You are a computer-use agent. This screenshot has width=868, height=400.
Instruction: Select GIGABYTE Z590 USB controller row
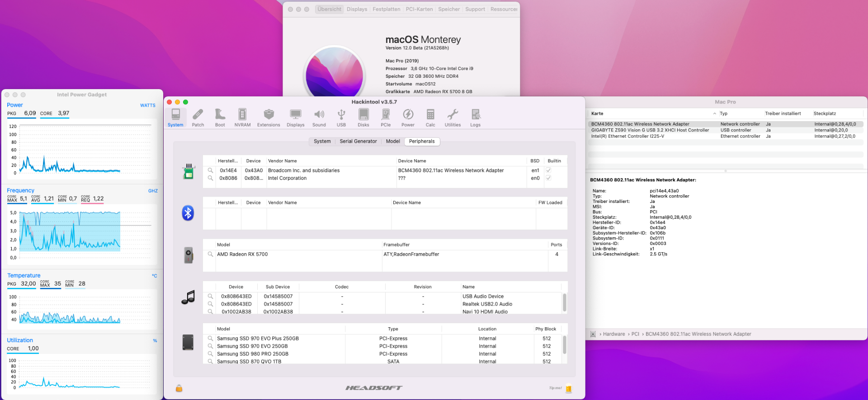tap(650, 130)
